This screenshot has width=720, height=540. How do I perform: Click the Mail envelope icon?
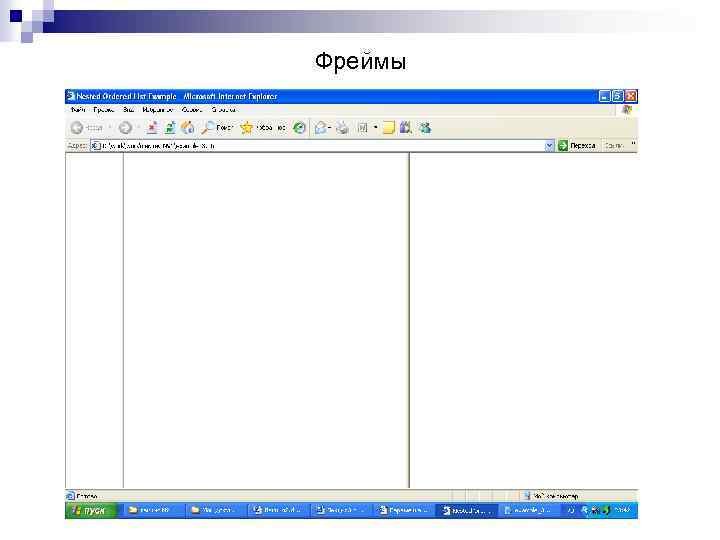321,128
